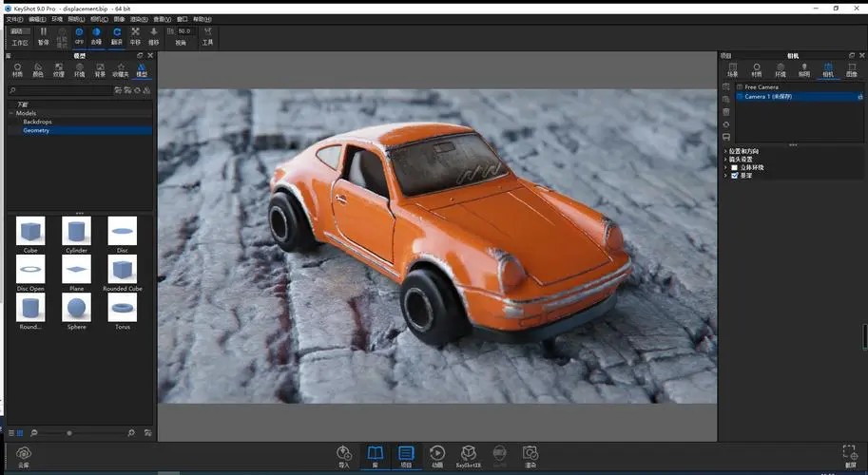
Task: Click the Backdrops item in model tree
Action: [37, 122]
